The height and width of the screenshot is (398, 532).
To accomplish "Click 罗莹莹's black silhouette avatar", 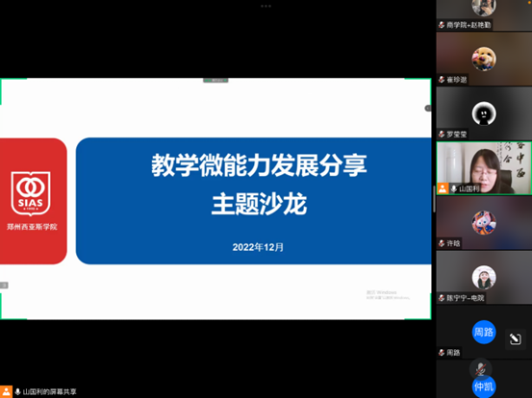I will point(484,113).
